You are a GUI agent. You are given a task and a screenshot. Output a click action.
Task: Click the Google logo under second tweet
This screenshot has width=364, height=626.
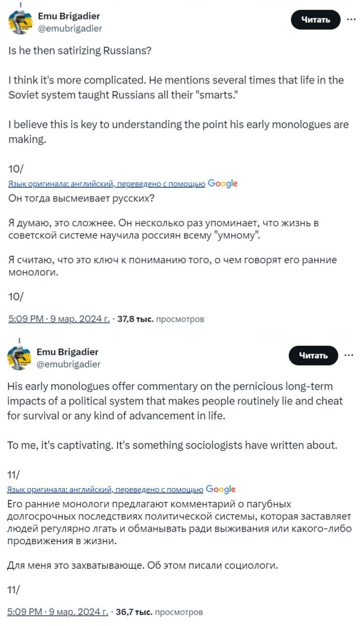(221, 489)
